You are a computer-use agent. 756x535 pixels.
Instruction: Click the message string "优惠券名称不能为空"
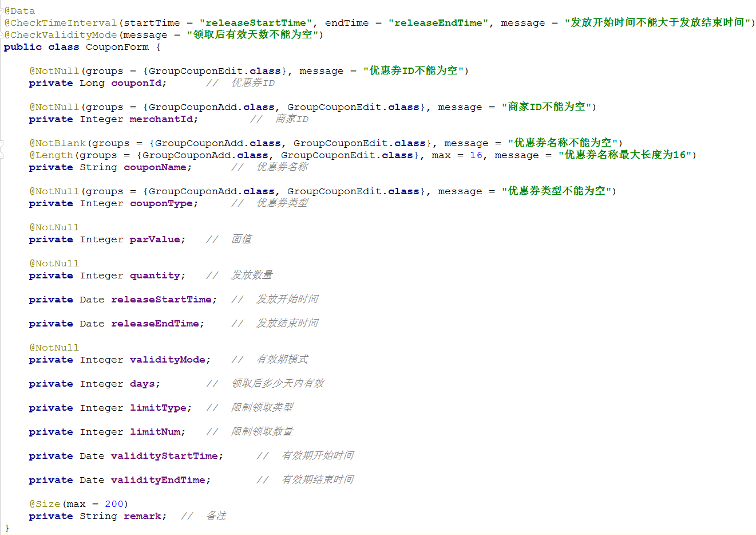tap(563, 143)
